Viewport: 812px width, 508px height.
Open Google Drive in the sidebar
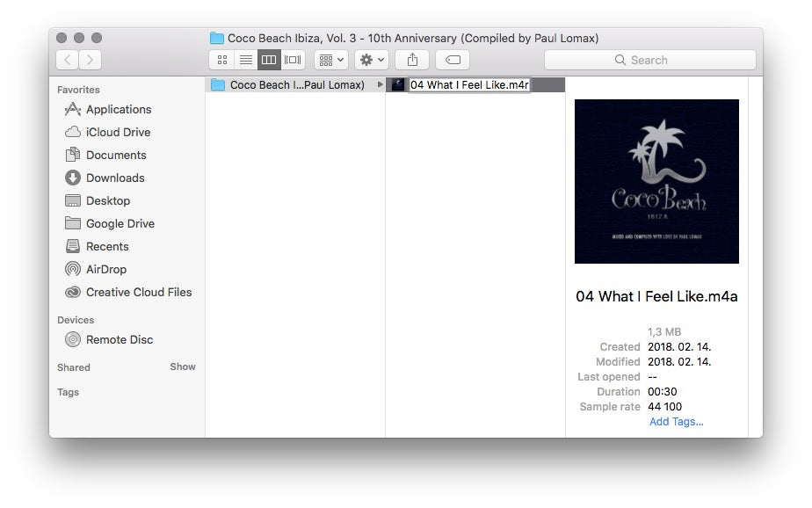(x=120, y=223)
